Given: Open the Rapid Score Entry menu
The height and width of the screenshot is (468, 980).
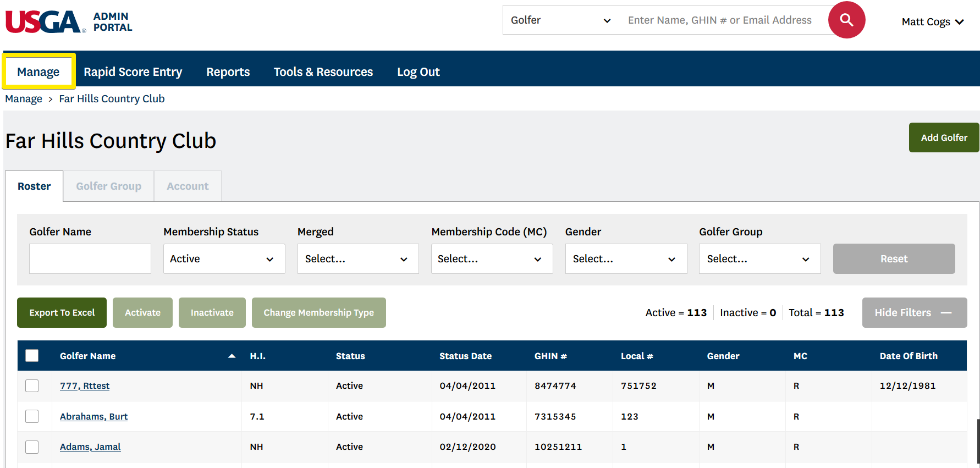Looking at the screenshot, I should pyautogui.click(x=133, y=72).
